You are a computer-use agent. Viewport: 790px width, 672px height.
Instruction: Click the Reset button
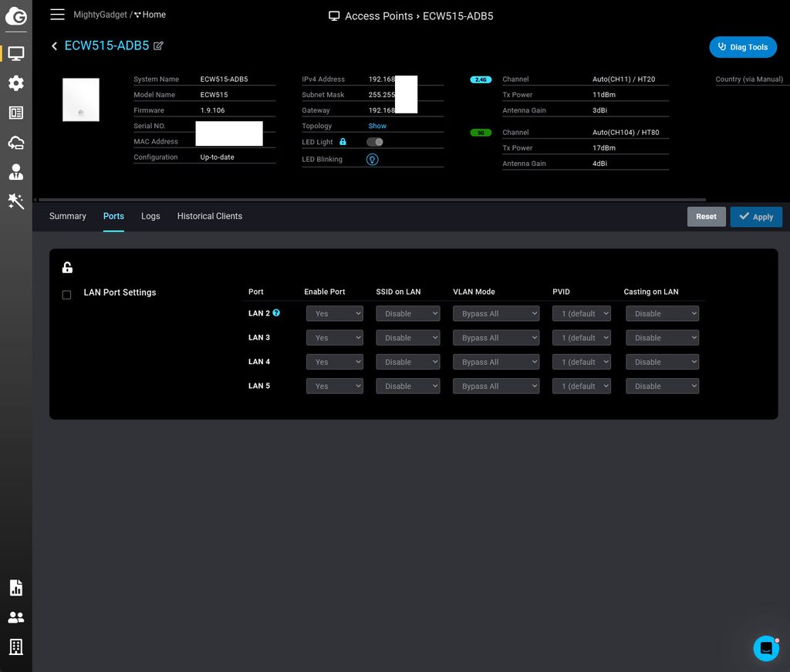706,217
